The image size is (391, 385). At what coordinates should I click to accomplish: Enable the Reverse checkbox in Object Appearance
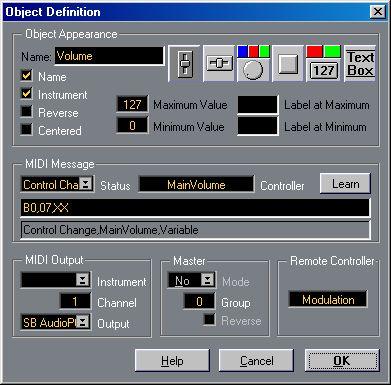(x=27, y=112)
